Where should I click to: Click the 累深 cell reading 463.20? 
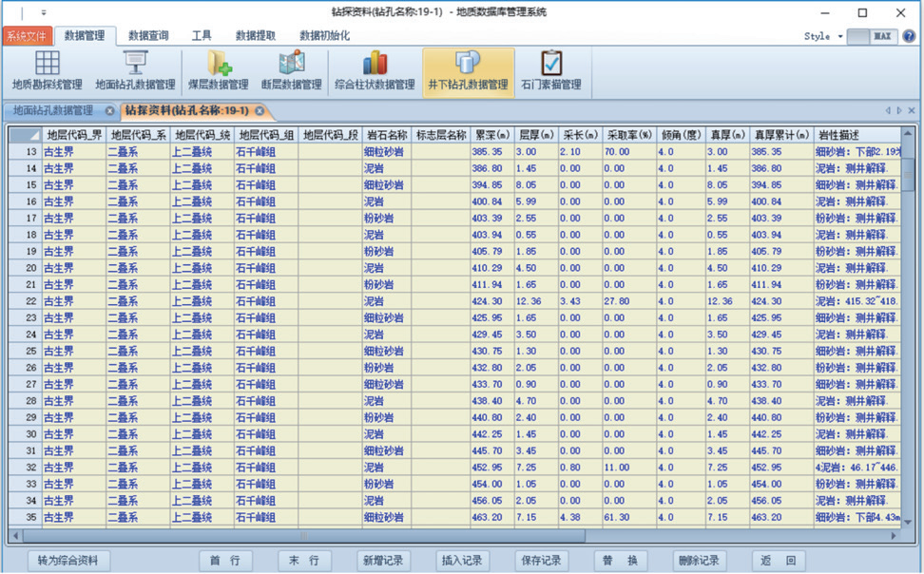pos(492,517)
